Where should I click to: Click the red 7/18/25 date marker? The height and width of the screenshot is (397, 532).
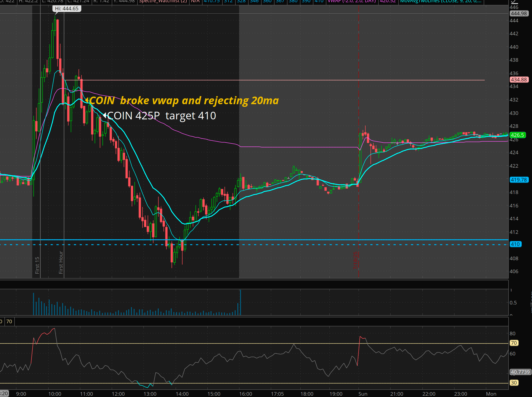[355, 260]
